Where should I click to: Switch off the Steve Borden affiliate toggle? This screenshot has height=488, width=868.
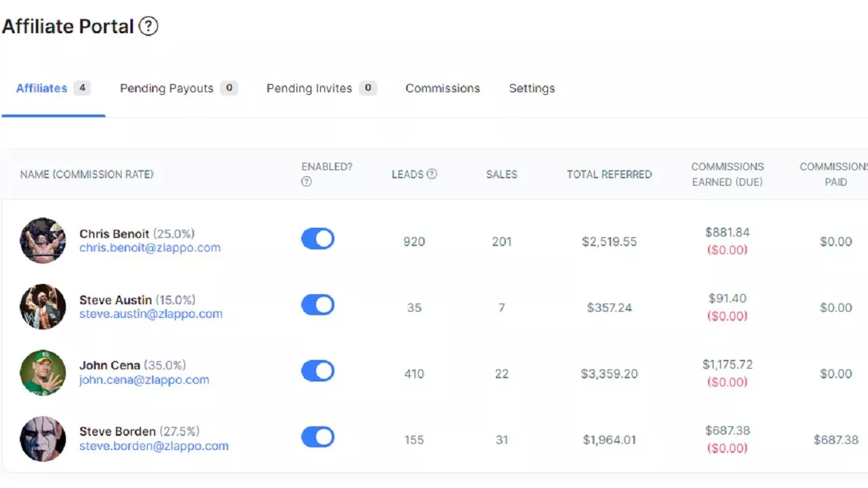point(317,437)
